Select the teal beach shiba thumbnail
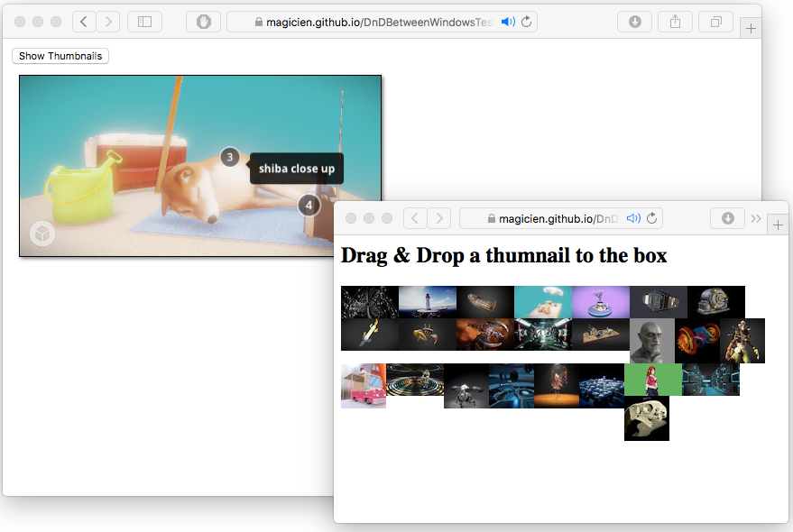Viewport: 793px width, 532px height. (x=543, y=302)
